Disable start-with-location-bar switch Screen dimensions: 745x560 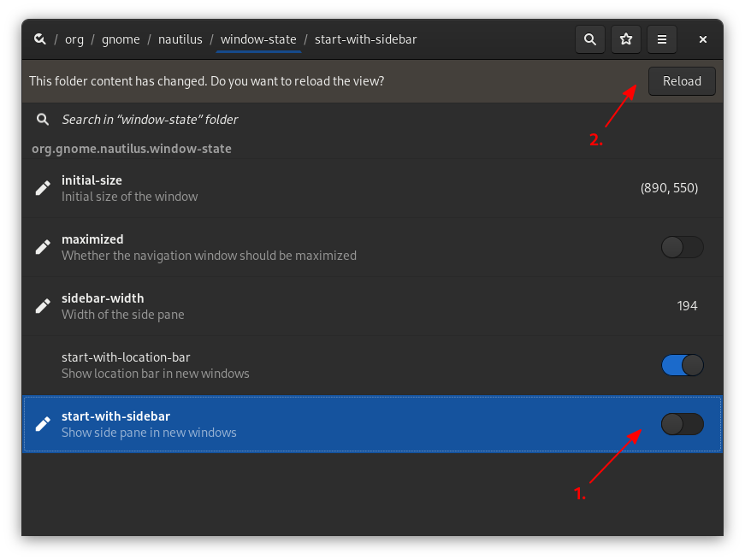[x=682, y=364]
